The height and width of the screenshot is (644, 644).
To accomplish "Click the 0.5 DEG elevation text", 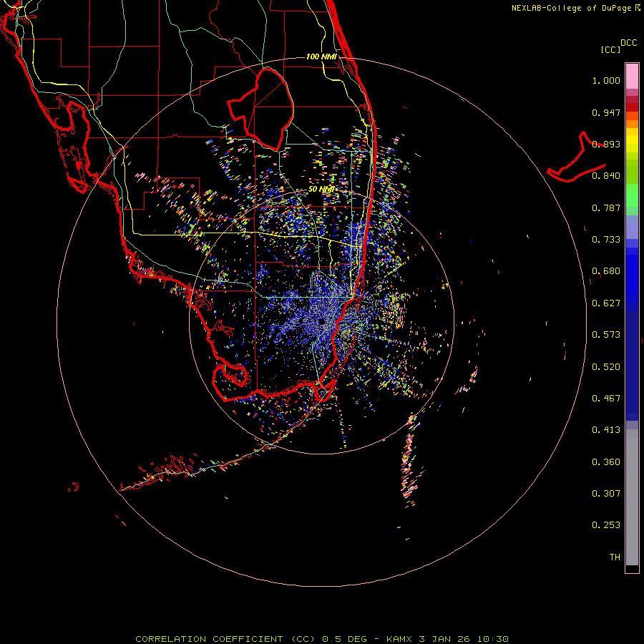I will (x=344, y=639).
